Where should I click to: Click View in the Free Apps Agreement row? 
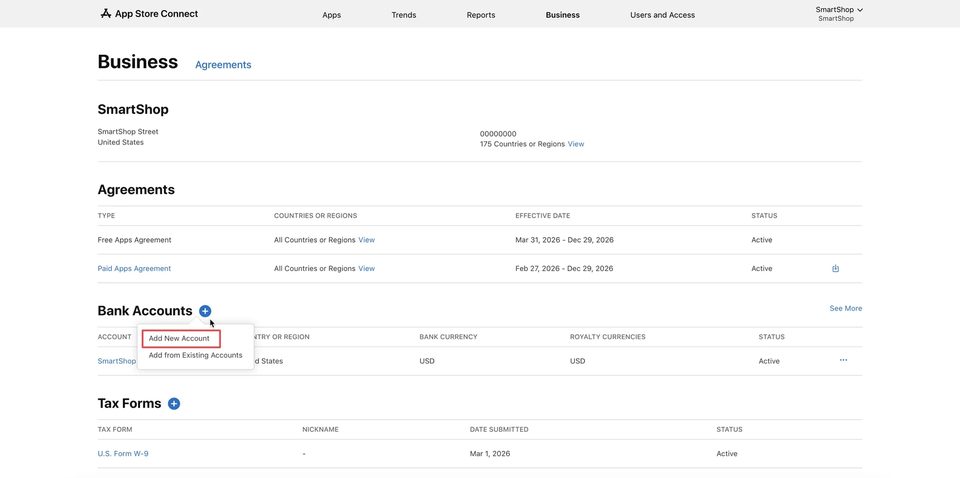[366, 240]
